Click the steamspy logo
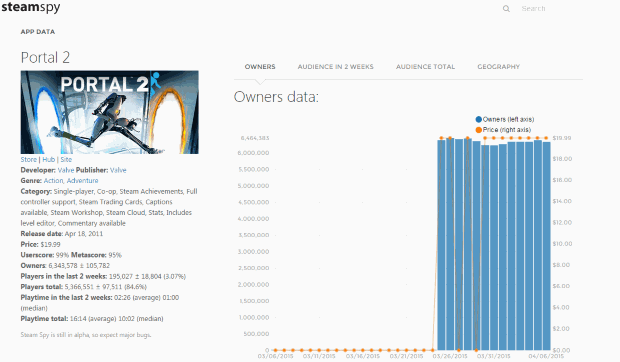 [31, 8]
